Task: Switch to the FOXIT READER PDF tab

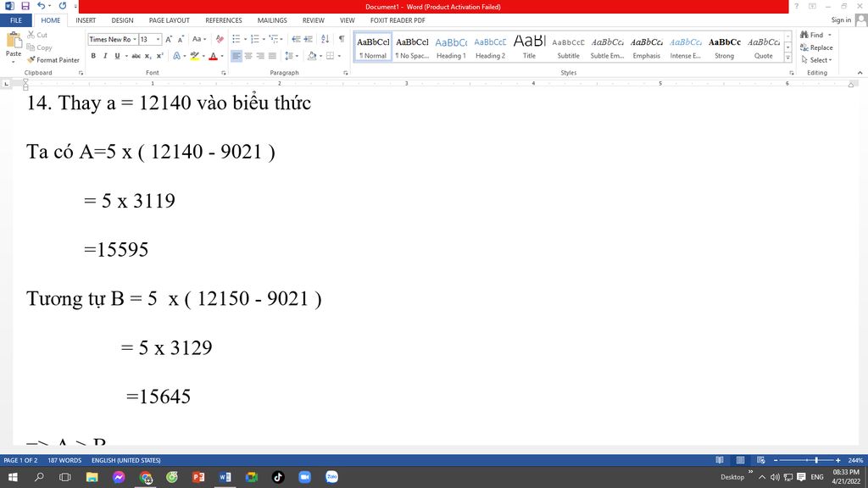Action: (398, 20)
